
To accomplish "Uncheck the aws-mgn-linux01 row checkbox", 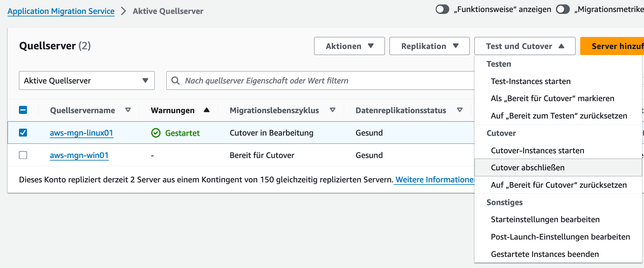I will point(23,132).
